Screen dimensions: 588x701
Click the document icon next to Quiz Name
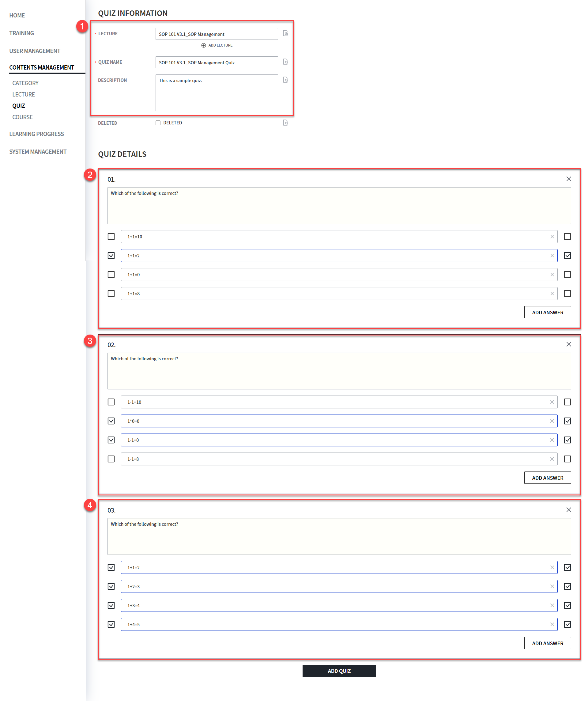tap(285, 62)
